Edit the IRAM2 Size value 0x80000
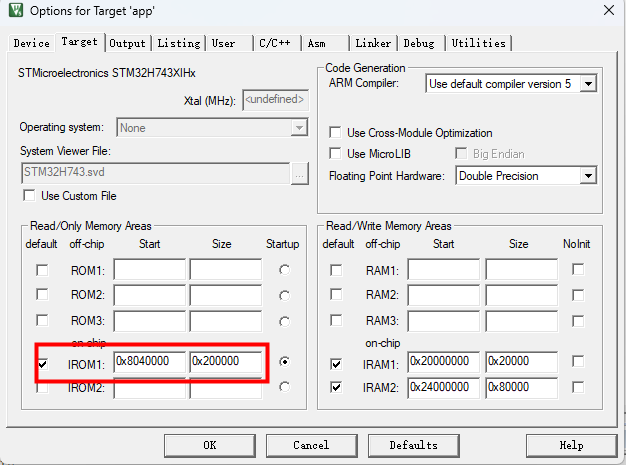The image size is (626, 465). [x=521, y=388]
